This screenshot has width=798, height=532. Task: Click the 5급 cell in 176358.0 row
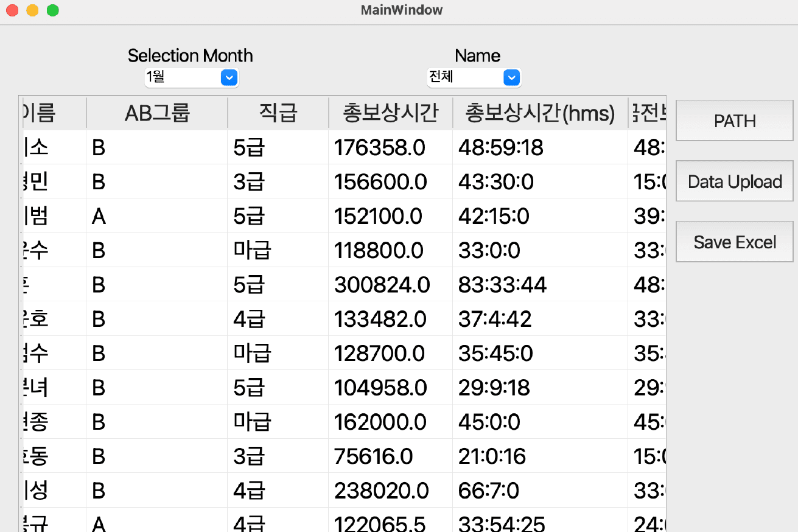tap(278, 147)
